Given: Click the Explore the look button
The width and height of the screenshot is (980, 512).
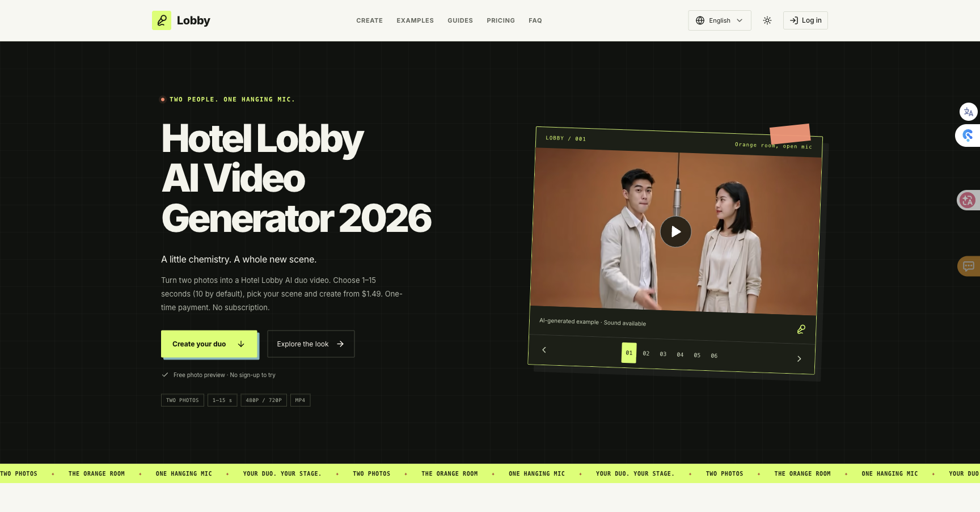Looking at the screenshot, I should [311, 344].
